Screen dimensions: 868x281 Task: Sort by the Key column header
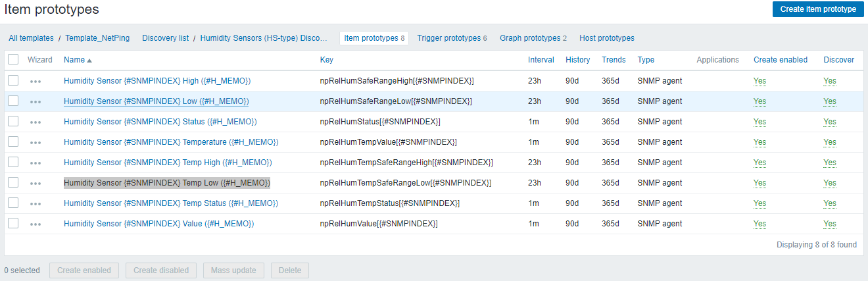(326, 60)
